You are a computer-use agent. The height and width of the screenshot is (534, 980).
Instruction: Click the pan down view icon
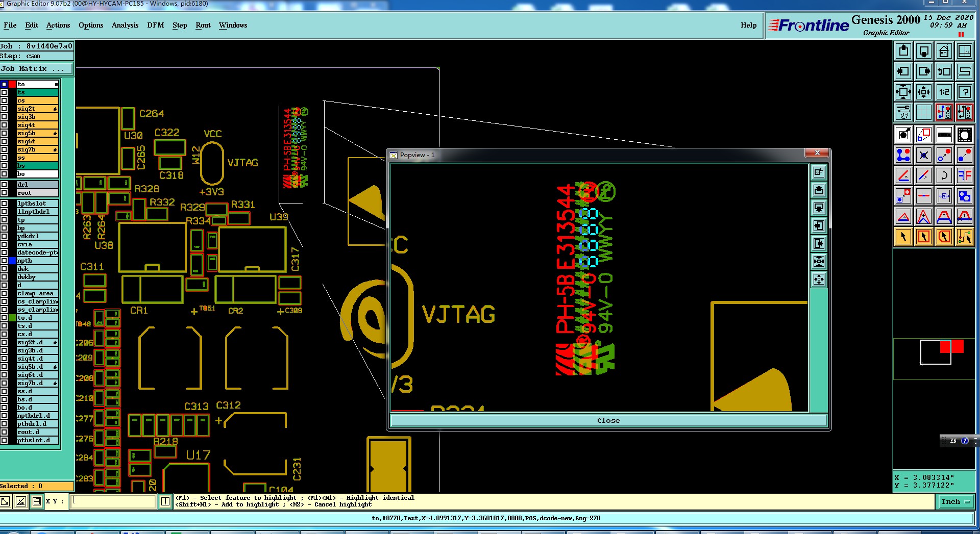click(924, 51)
